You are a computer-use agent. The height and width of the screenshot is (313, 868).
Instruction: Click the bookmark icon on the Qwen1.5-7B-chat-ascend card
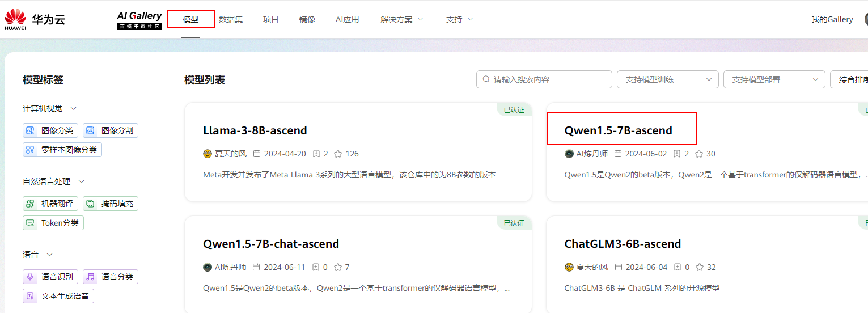316,267
